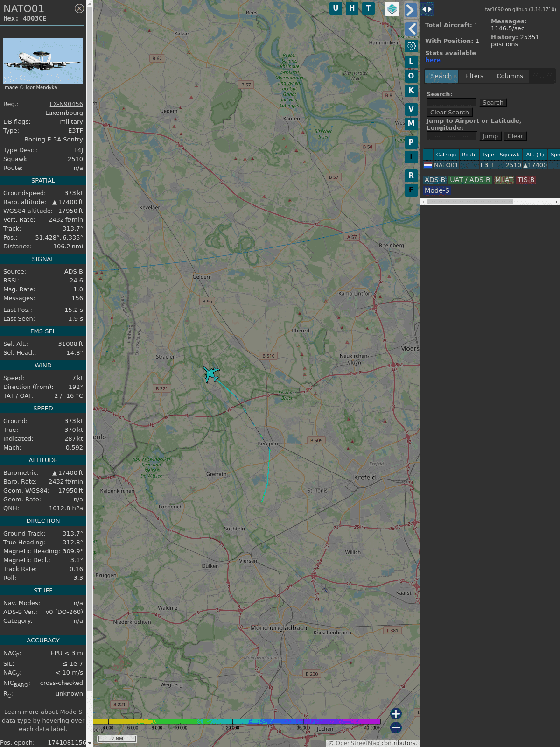Click the altitude color scale bar

237,721
